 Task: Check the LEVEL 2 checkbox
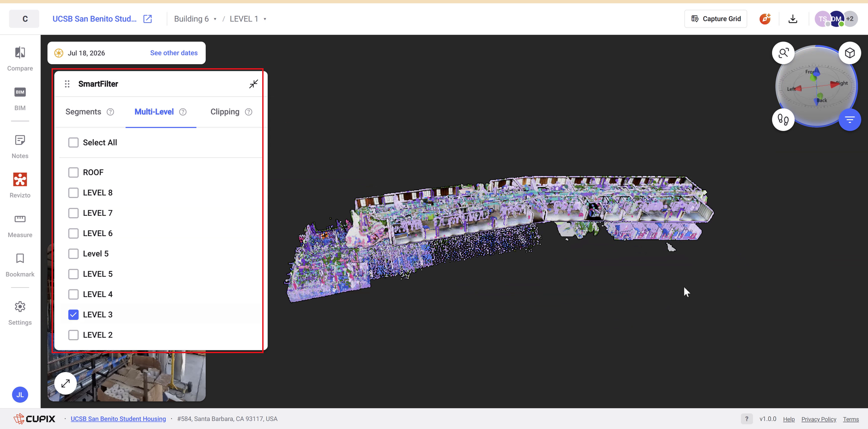tap(73, 335)
